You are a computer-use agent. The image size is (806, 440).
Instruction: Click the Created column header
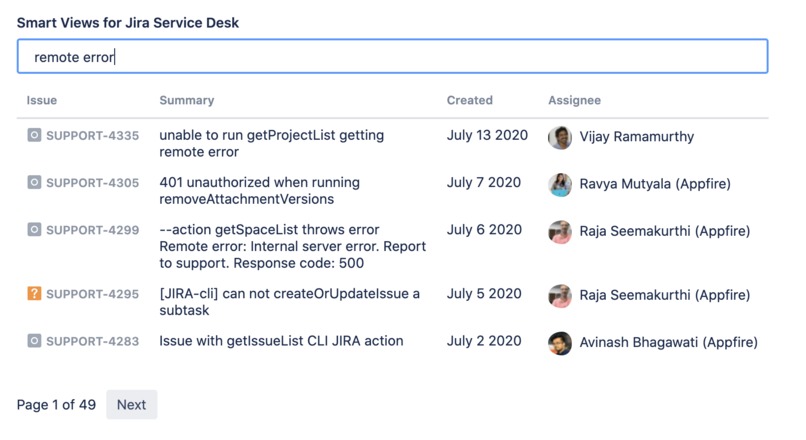pyautogui.click(x=469, y=100)
